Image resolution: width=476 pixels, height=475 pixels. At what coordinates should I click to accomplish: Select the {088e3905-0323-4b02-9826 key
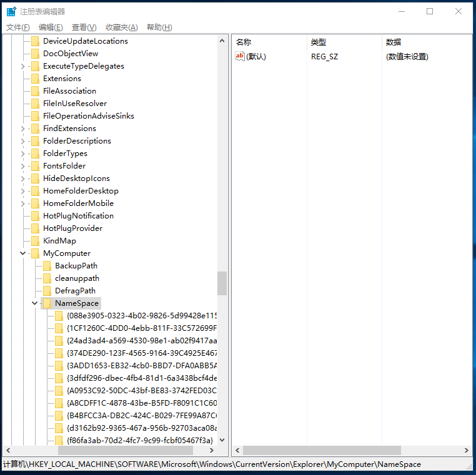[142, 315]
